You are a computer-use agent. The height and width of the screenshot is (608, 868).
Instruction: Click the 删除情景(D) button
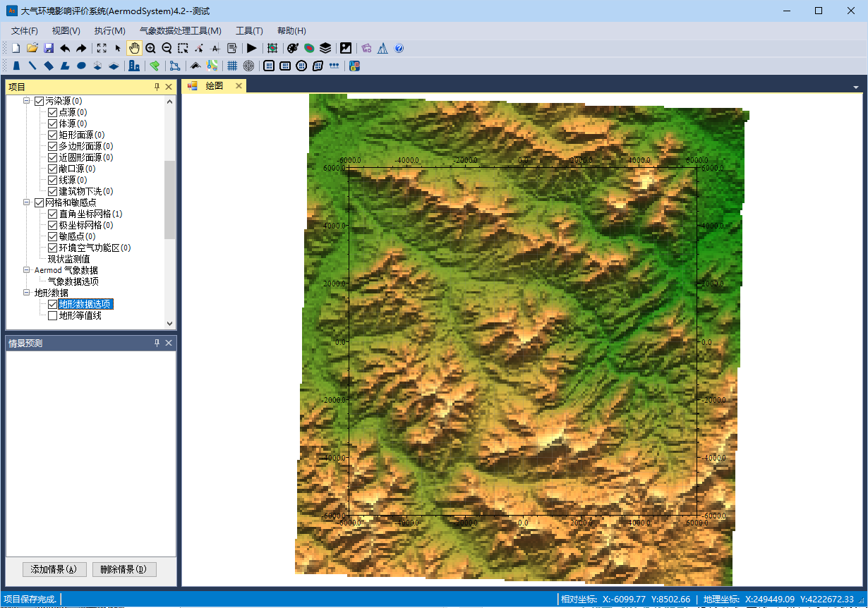pyautogui.click(x=124, y=569)
